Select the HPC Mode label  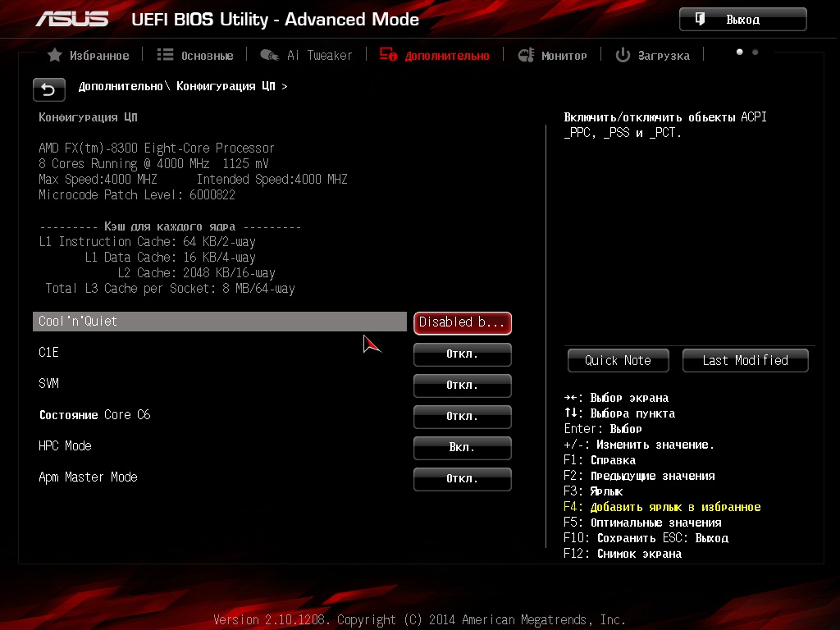click(x=65, y=445)
